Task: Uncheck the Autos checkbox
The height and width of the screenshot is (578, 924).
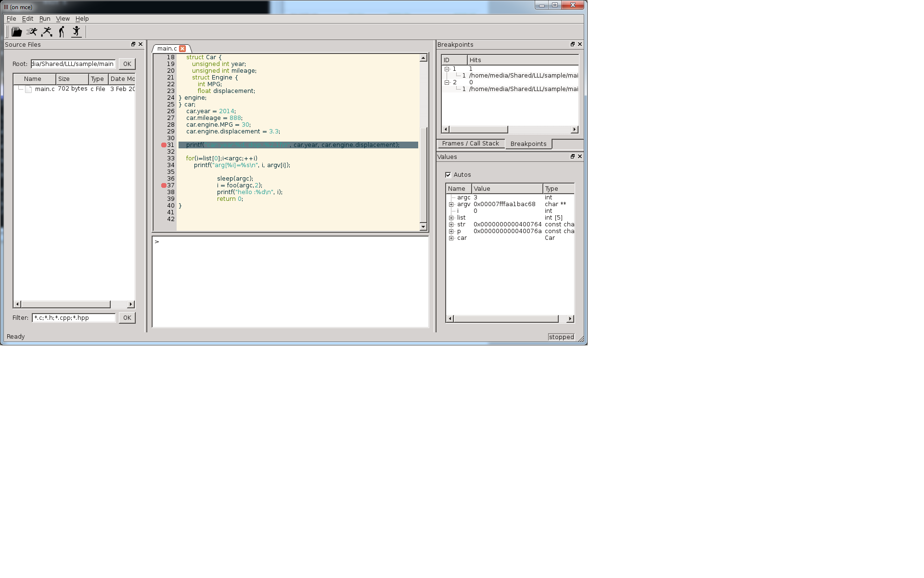Action: (x=448, y=175)
